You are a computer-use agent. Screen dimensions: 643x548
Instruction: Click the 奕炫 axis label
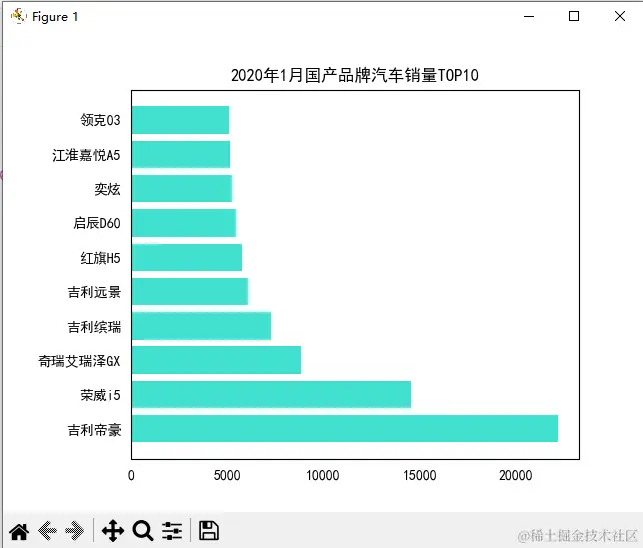[107, 189]
